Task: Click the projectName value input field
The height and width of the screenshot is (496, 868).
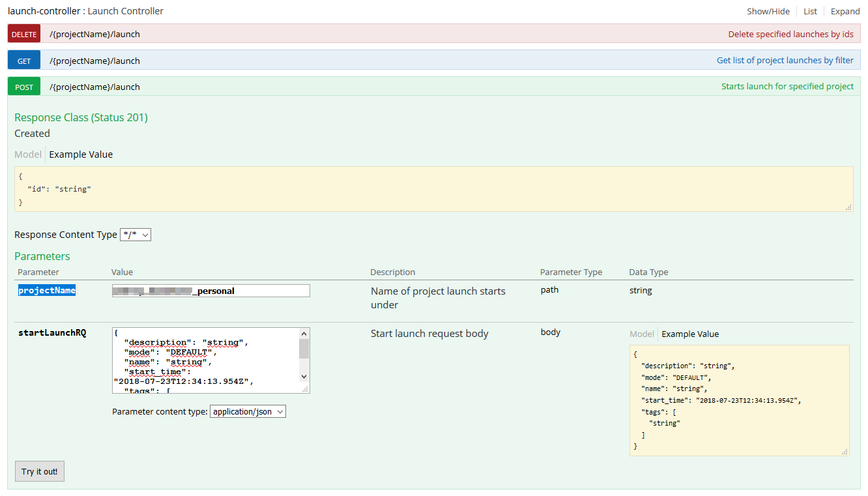Action: pyautogui.click(x=210, y=290)
